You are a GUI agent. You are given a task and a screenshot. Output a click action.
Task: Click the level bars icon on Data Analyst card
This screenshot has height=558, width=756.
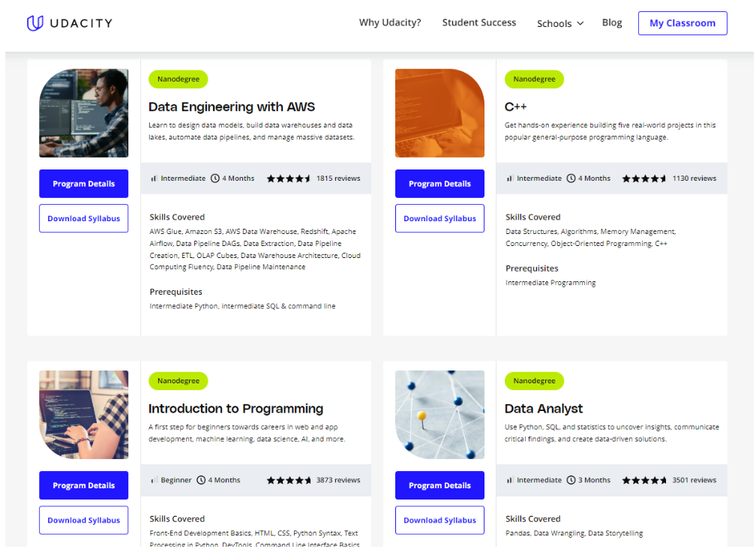point(510,480)
